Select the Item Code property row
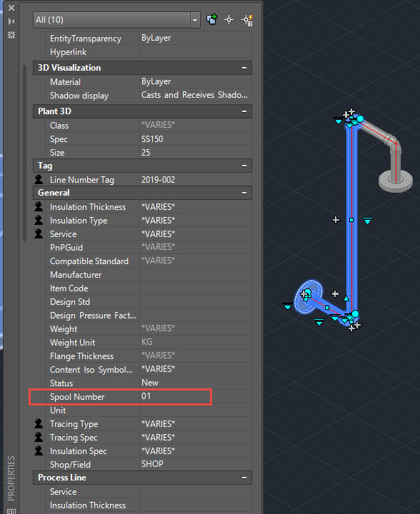 click(149, 288)
